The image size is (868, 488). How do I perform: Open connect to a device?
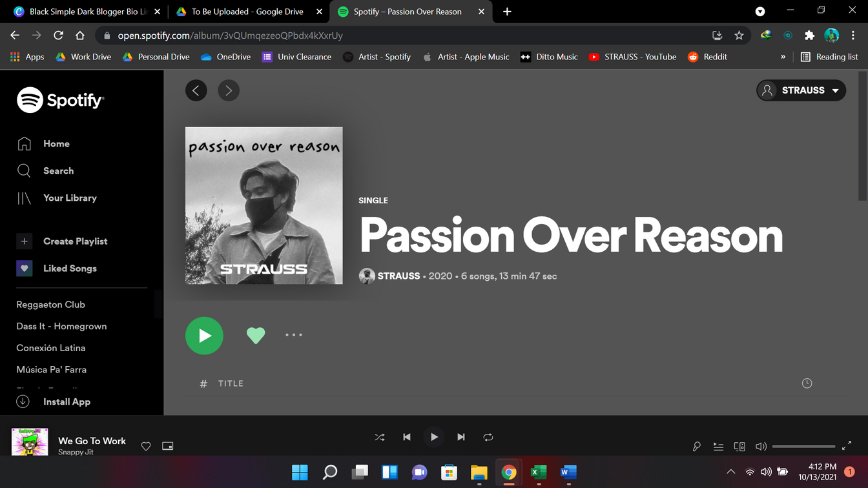point(739,446)
